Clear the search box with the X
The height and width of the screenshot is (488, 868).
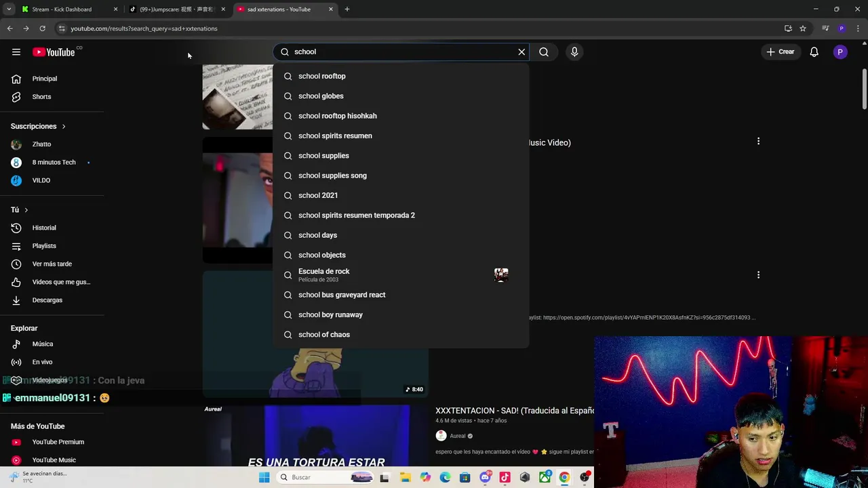coord(521,52)
